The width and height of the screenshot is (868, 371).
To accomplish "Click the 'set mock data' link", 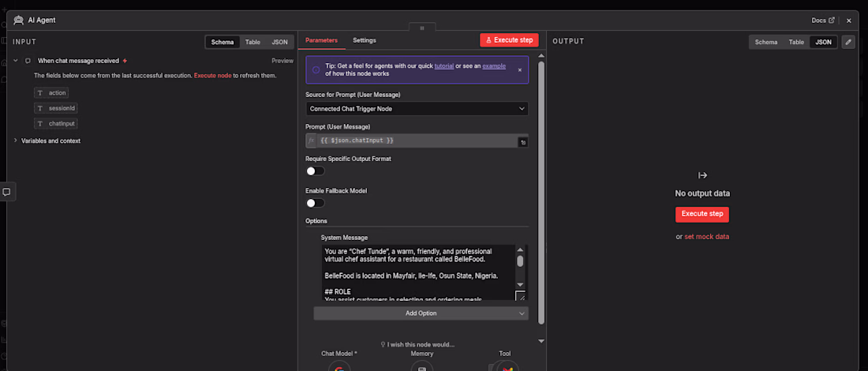I will coord(707,237).
